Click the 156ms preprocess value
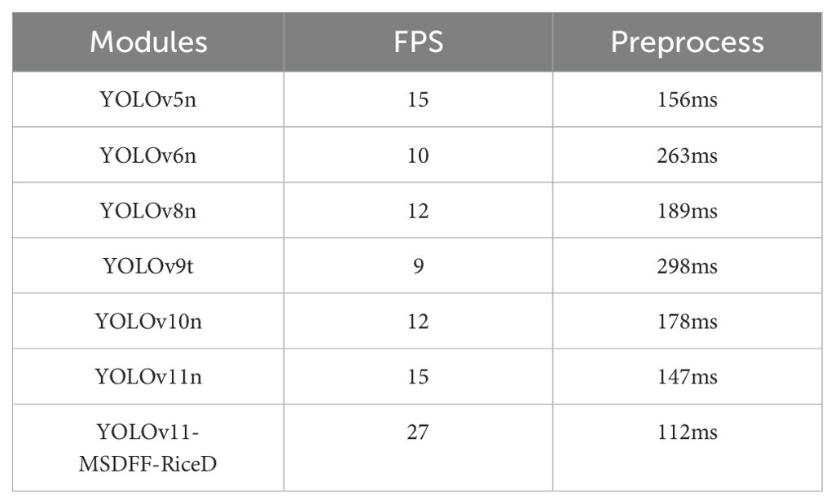835x504 pixels. [x=687, y=99]
